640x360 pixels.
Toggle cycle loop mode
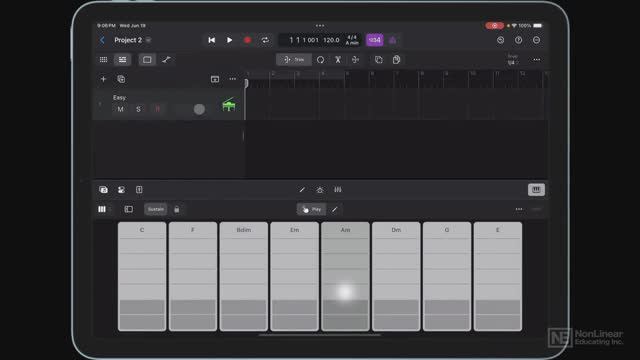pyautogui.click(x=265, y=40)
